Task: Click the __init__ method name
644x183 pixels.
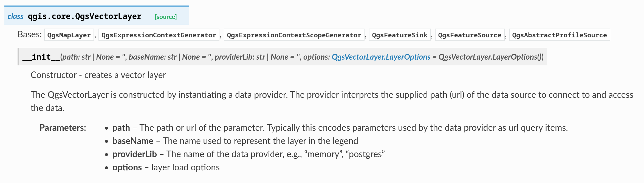Action: pyautogui.click(x=41, y=57)
